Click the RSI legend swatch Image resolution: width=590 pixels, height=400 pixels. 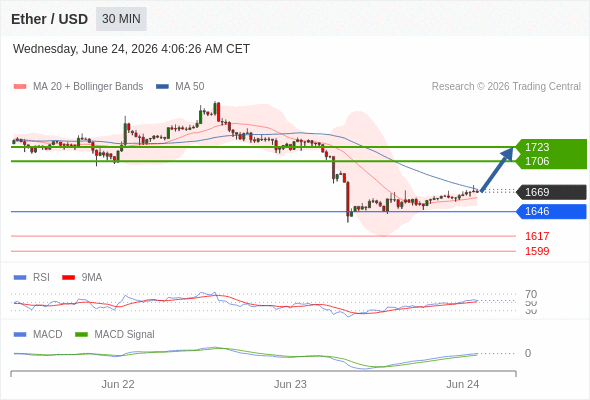coord(20,278)
